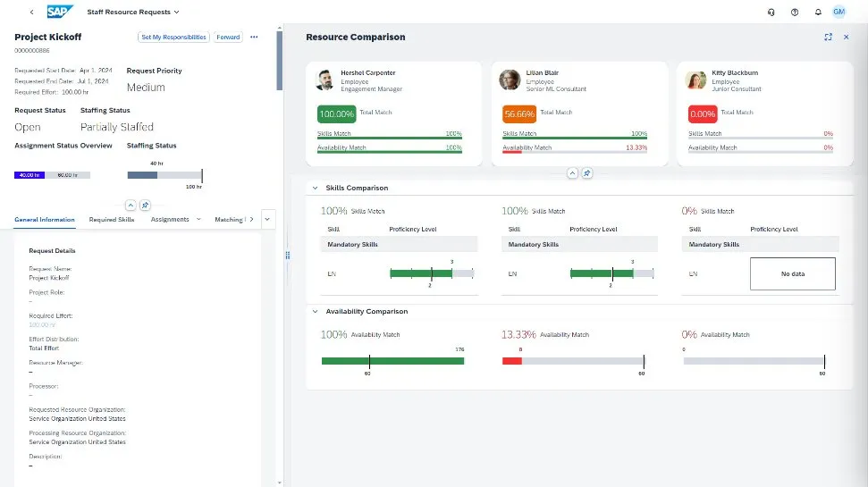868x487 pixels.
Task: Click the SAP logo
Action: click(x=61, y=13)
